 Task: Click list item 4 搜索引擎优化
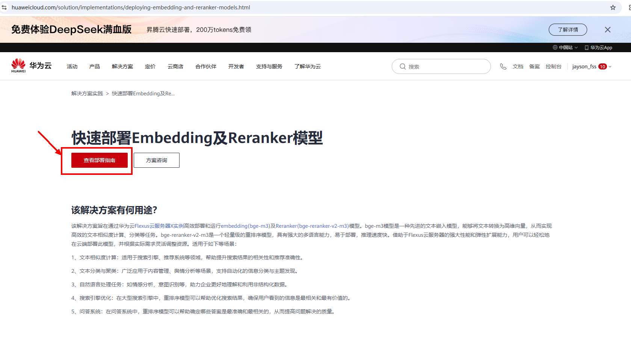(211, 298)
